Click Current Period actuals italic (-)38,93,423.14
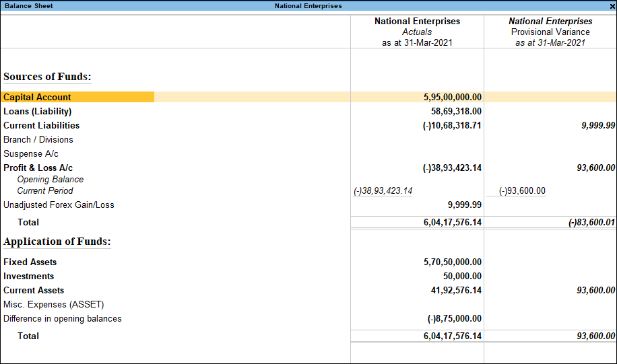This screenshot has height=364, width=617. 383,190
